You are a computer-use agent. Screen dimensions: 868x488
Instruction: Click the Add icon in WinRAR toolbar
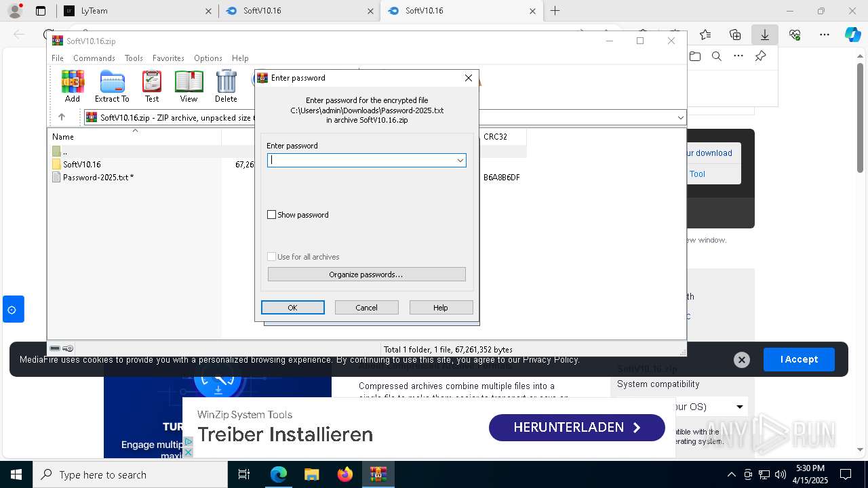point(73,86)
